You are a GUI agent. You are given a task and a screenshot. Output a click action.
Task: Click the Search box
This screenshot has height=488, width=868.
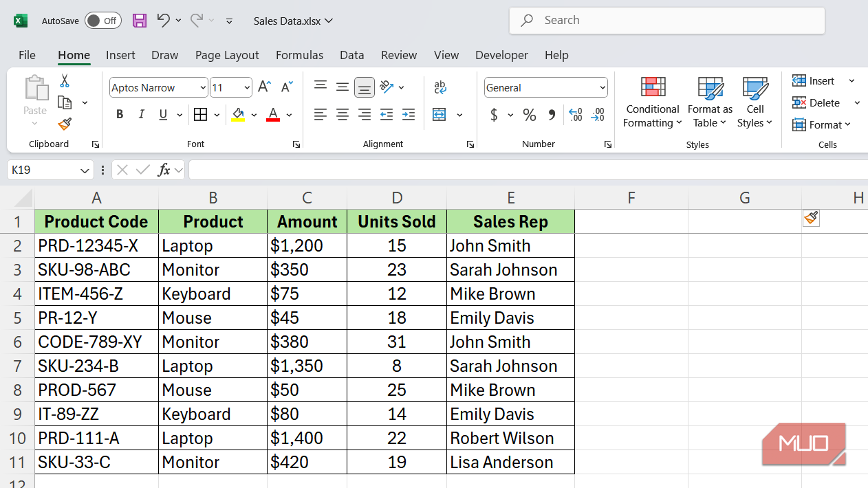coord(667,21)
